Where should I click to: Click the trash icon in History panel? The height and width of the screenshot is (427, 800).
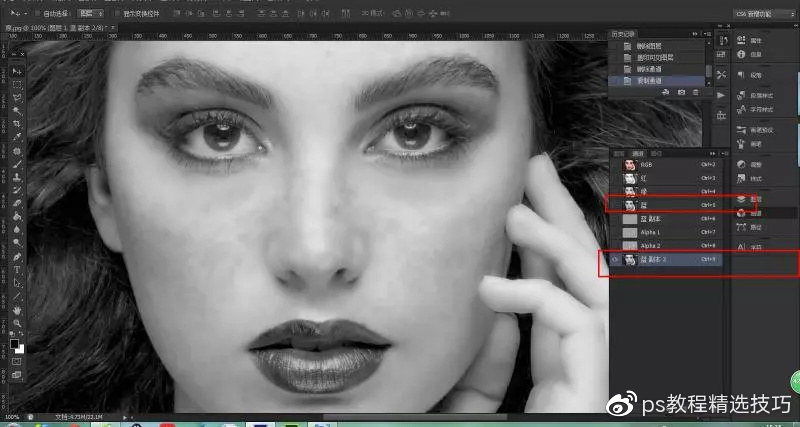[696, 92]
